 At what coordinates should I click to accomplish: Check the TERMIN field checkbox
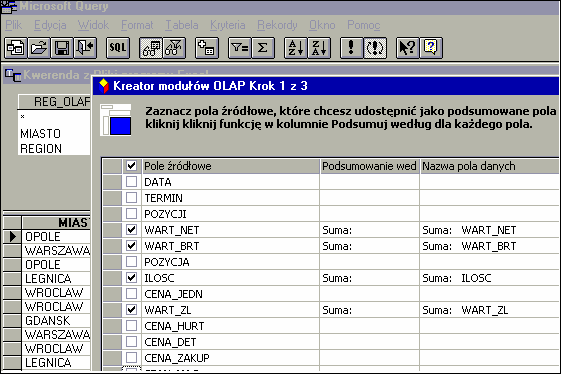(x=131, y=198)
